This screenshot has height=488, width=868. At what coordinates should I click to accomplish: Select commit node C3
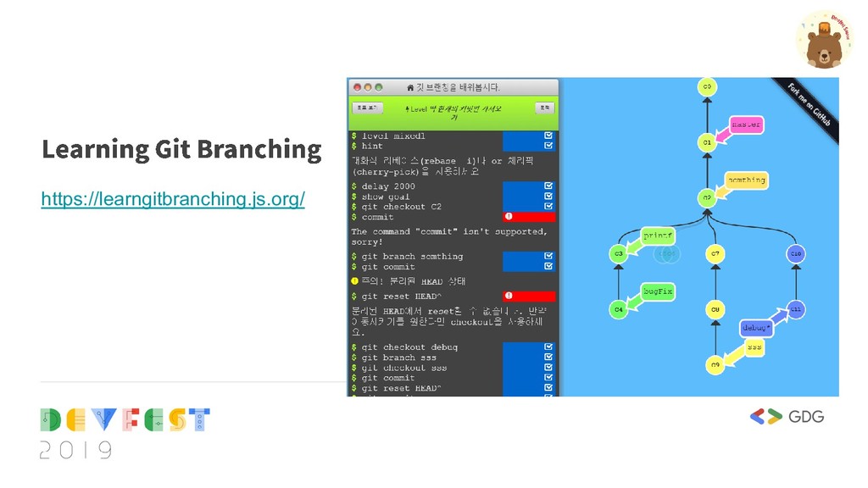tap(618, 253)
